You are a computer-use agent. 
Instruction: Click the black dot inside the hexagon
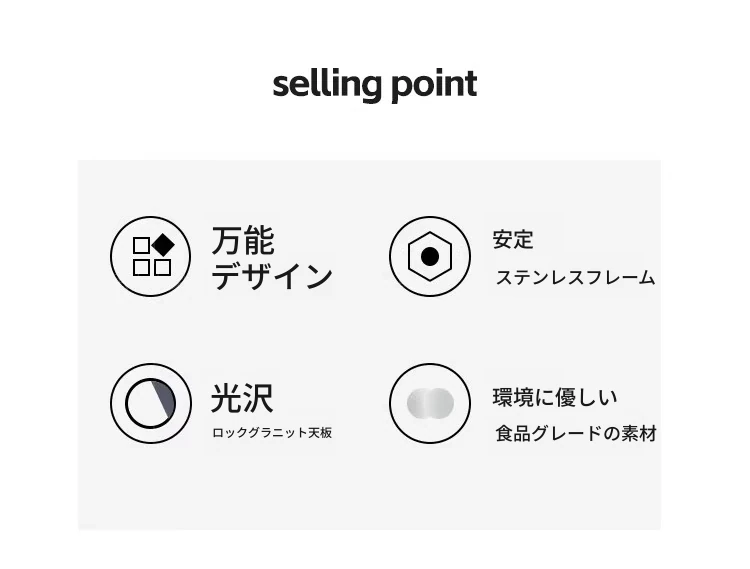pos(430,257)
